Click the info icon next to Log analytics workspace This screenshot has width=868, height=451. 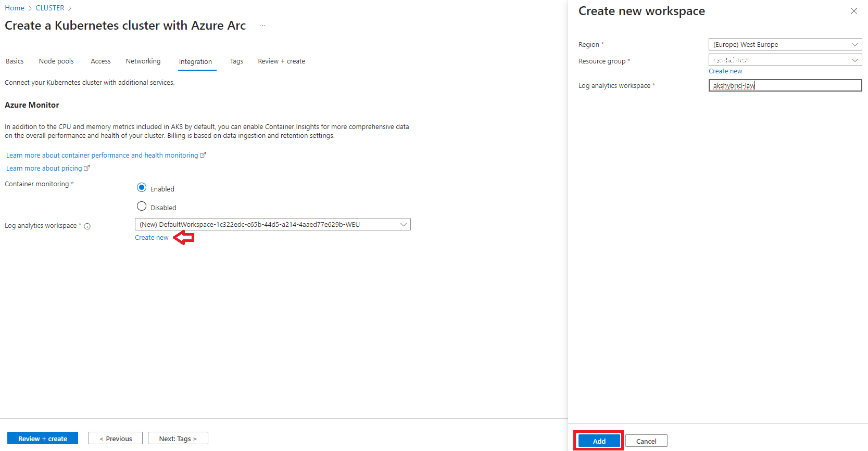coord(87,226)
